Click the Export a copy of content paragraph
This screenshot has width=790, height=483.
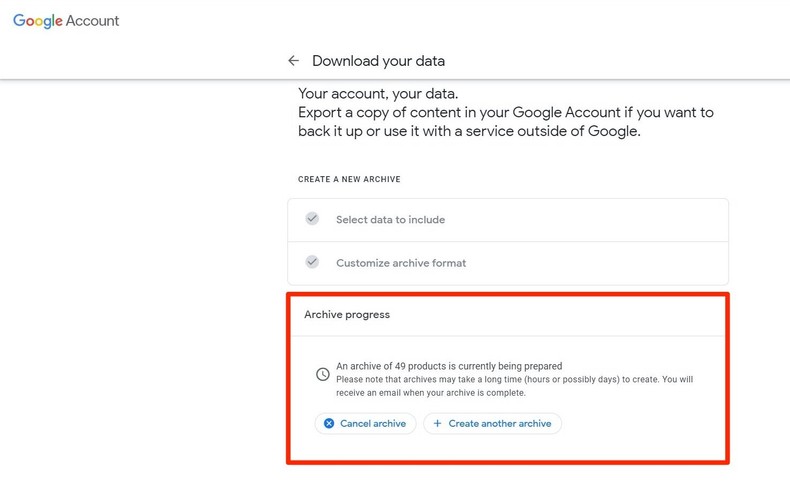(x=505, y=122)
